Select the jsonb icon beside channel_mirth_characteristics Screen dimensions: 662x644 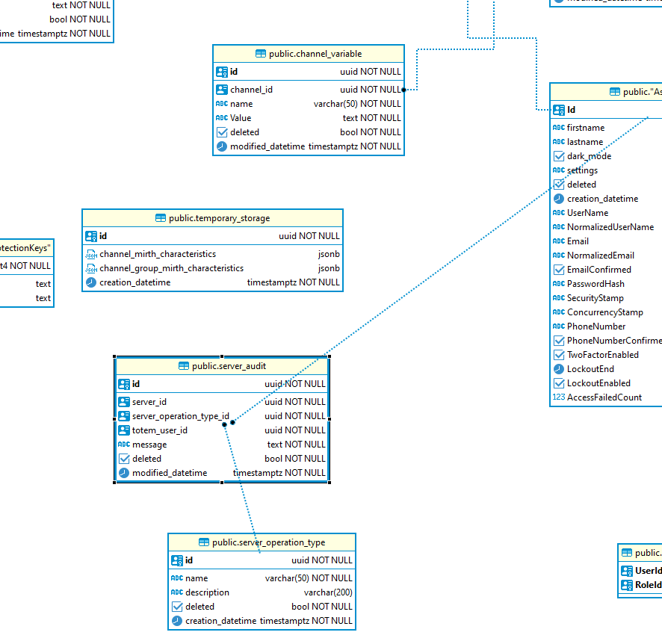(91, 254)
